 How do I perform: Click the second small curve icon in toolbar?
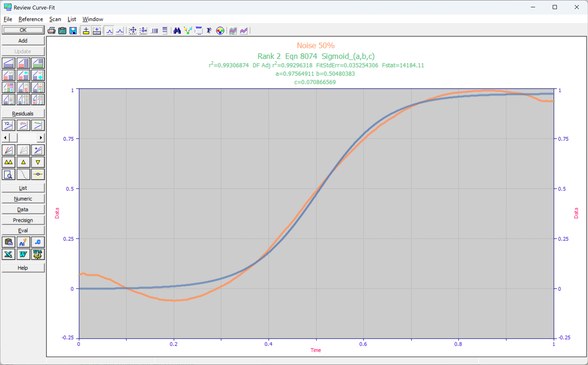tap(120, 31)
